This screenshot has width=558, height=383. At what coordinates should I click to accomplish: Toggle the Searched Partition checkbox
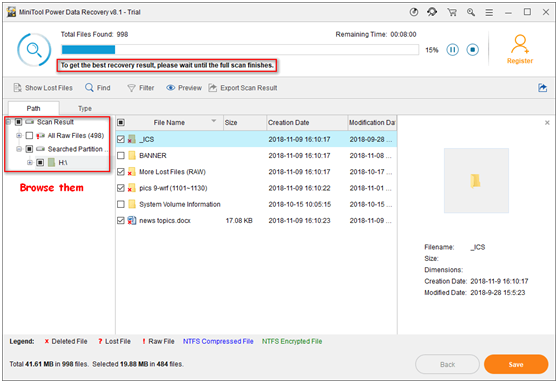click(x=29, y=149)
